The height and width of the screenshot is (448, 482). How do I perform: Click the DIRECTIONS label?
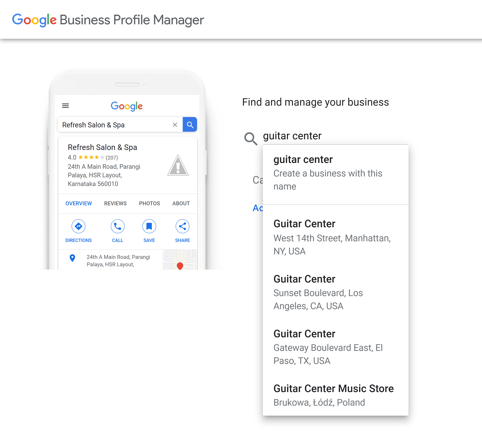78,240
